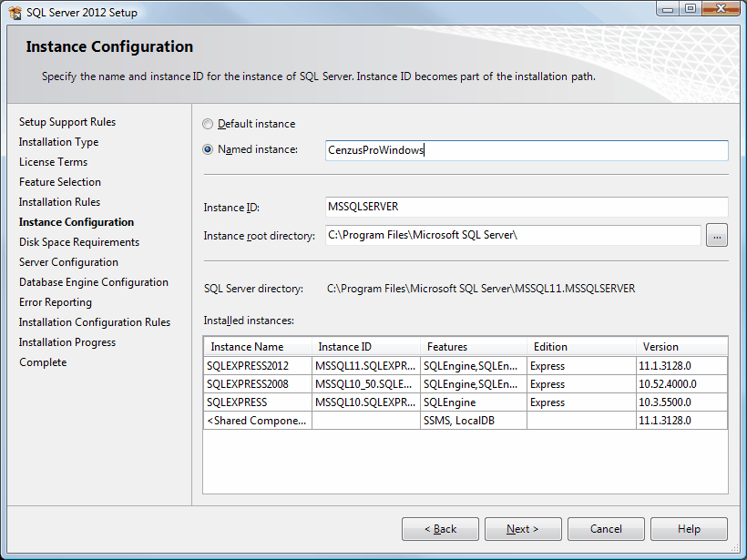Click version 10.3.5500.0 cell

click(x=681, y=402)
